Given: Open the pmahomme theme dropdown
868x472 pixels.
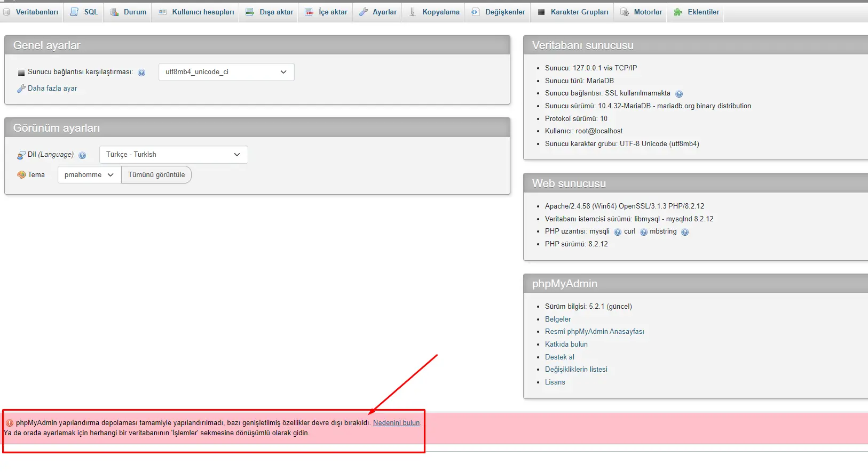Looking at the screenshot, I should point(89,175).
